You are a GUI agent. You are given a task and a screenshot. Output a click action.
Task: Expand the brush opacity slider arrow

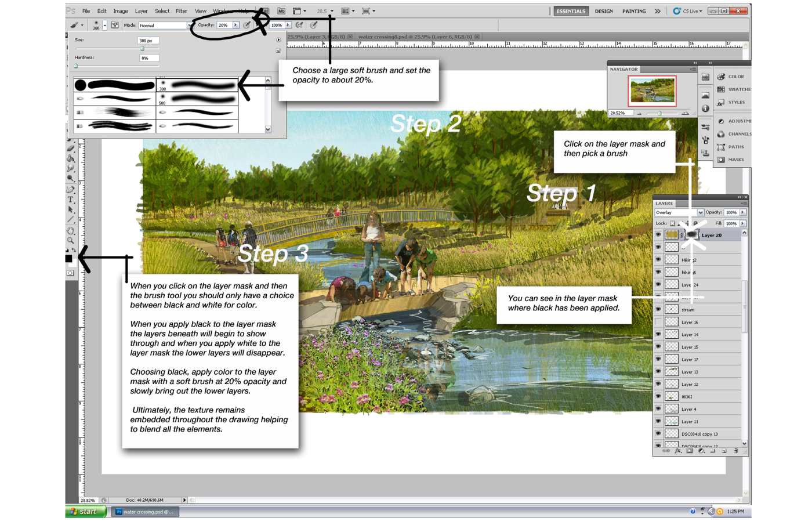point(236,25)
